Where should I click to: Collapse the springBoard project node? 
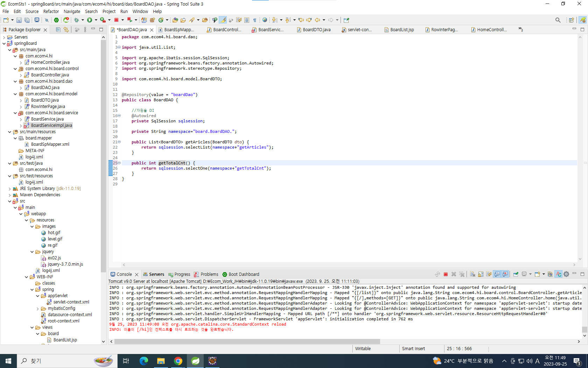(4, 43)
